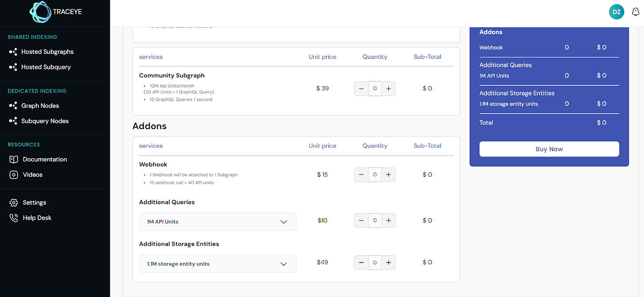Open Subquery Nodes in the sidebar
This screenshot has width=644, height=297.
[45, 121]
